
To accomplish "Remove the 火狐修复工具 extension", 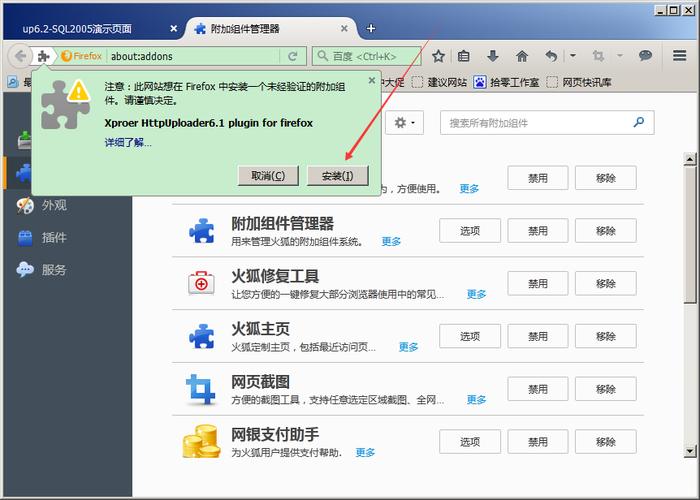I will coord(605,283).
